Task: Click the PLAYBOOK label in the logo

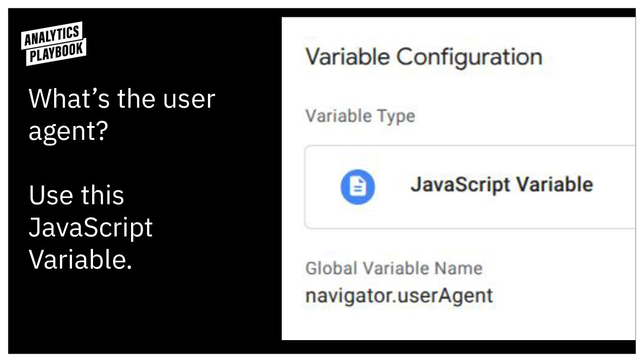Action: (57, 53)
